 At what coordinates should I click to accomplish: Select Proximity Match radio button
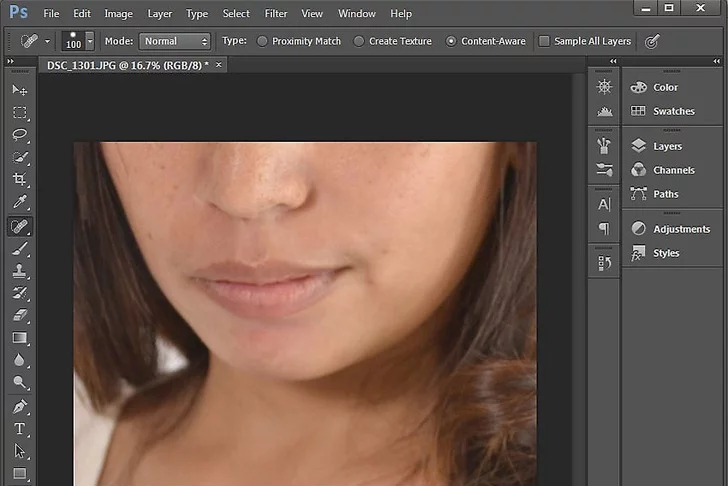[x=262, y=42]
